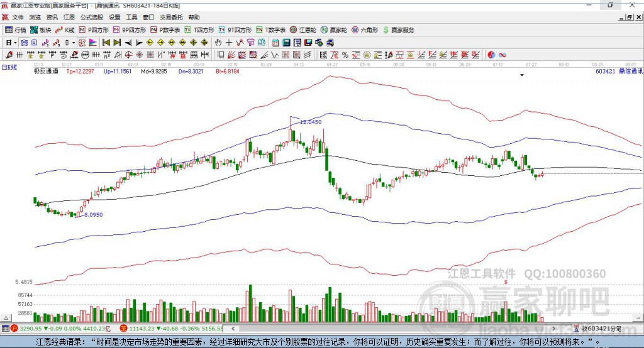Restore the inner chart window
Viewport: 644px width, 348px height.
pyautogui.click(x=630, y=17)
